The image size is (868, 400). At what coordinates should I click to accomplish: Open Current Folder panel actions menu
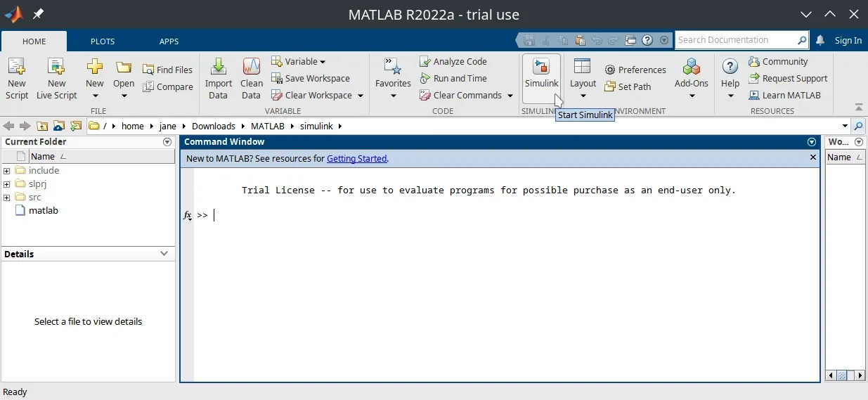167,142
